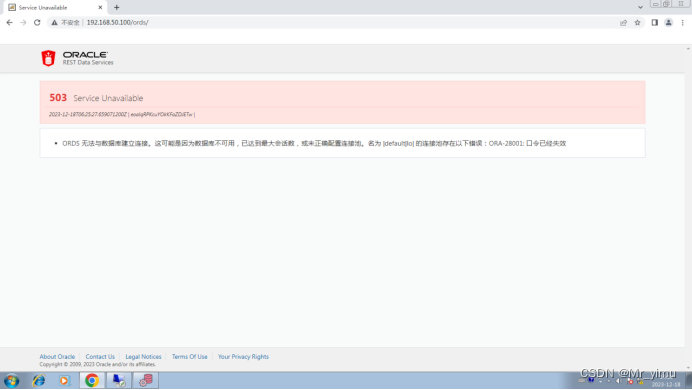692x390 pixels.
Task: Open Your Privacy Rights link
Action: 243,356
